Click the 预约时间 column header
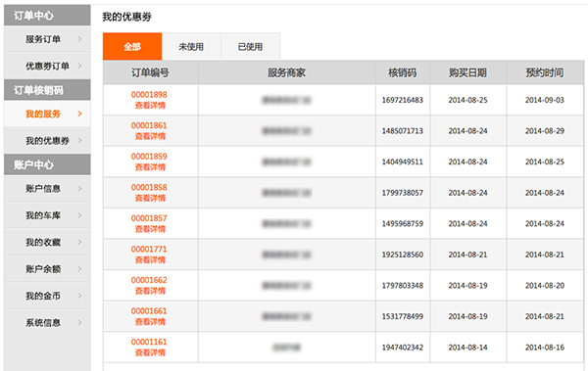The height and width of the screenshot is (371, 588). click(x=545, y=72)
